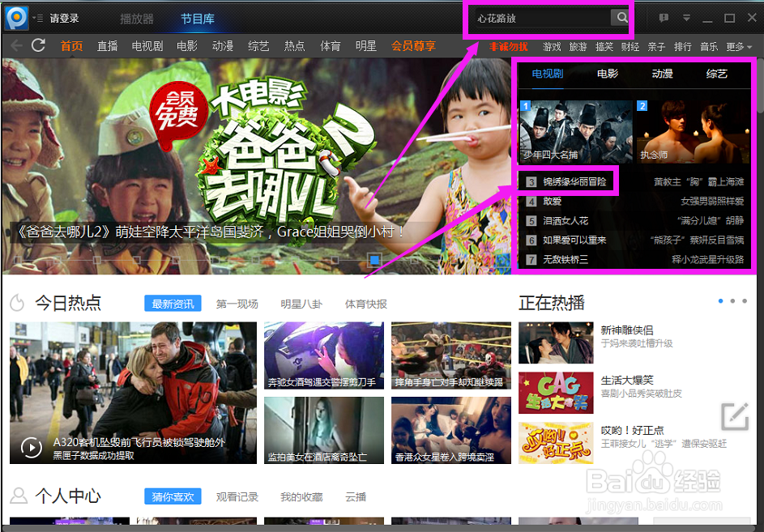Click the pencil compose icon in 正在热播 panel
Viewport: 764px width, 532px height.
click(735, 416)
